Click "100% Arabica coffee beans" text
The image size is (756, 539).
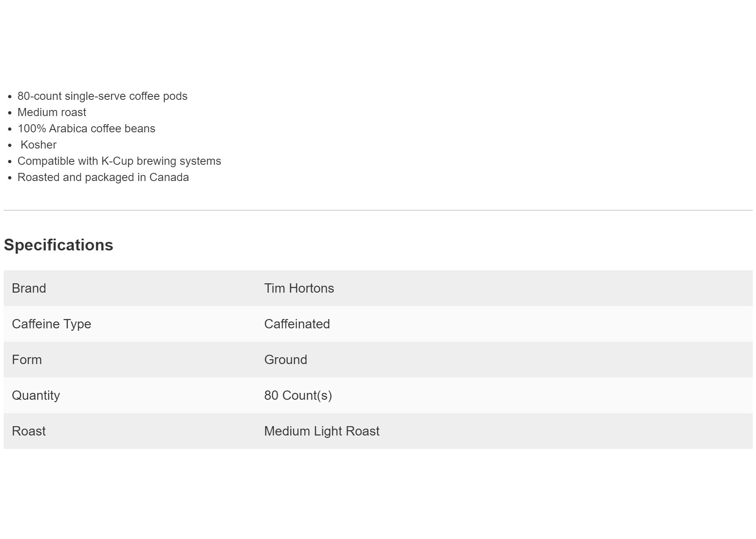coord(86,129)
